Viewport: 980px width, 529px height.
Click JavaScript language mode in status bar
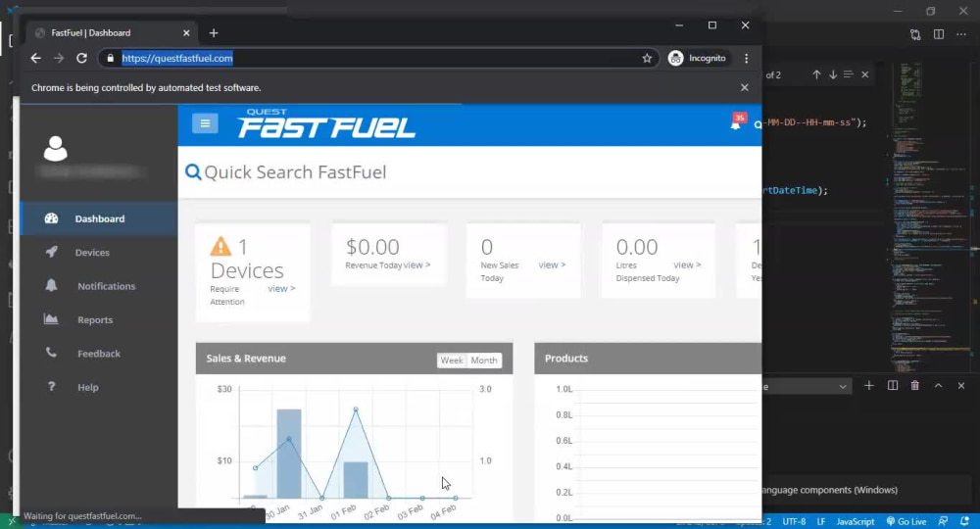[855, 521]
